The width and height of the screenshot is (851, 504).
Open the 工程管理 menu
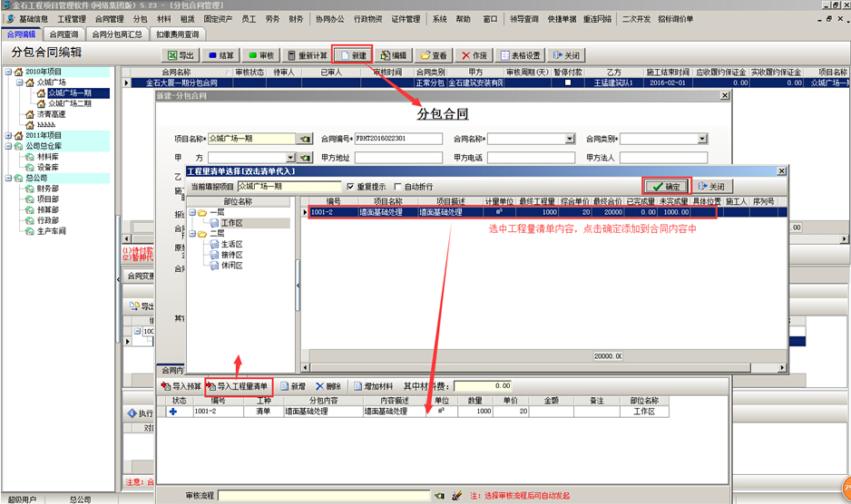(72, 18)
